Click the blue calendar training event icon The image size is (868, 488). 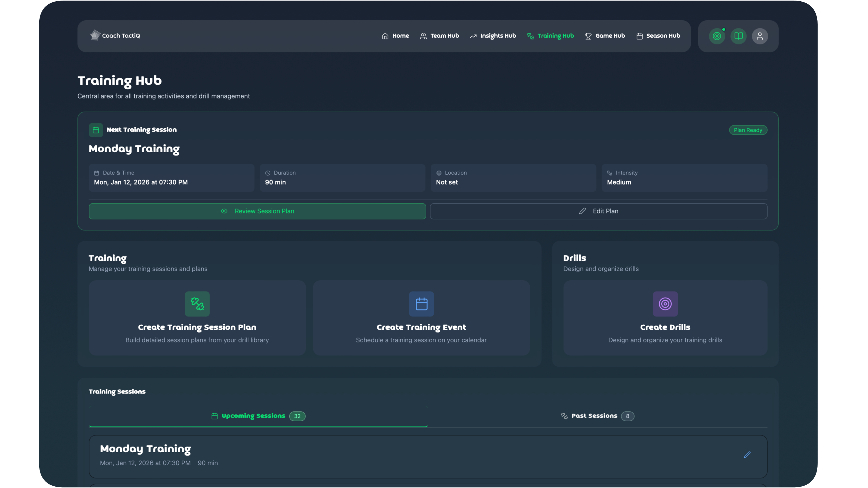[421, 304]
